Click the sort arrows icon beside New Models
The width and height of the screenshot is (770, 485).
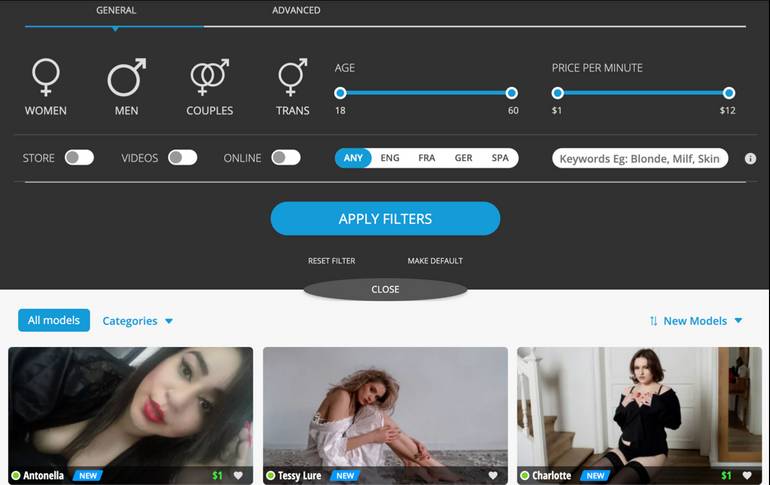653,321
